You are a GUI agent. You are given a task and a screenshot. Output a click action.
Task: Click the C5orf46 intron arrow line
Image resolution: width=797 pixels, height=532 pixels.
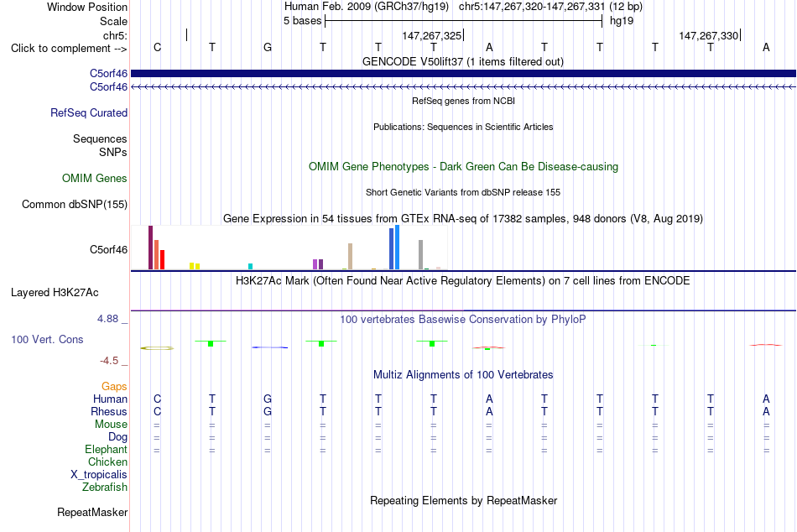[x=463, y=87]
